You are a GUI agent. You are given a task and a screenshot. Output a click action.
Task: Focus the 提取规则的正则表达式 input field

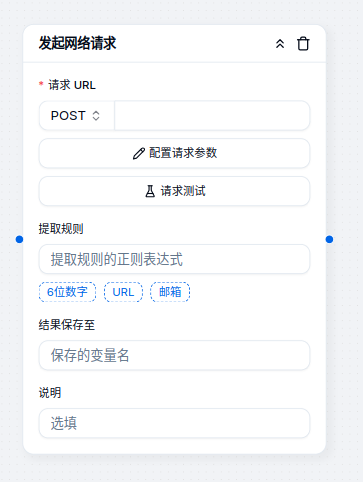[x=174, y=259]
